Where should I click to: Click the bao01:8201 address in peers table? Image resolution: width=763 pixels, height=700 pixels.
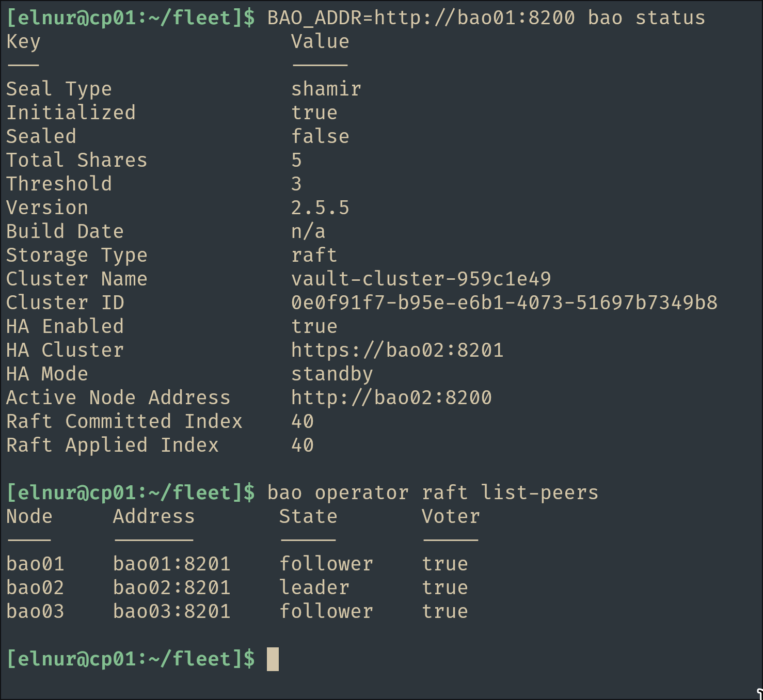171,564
